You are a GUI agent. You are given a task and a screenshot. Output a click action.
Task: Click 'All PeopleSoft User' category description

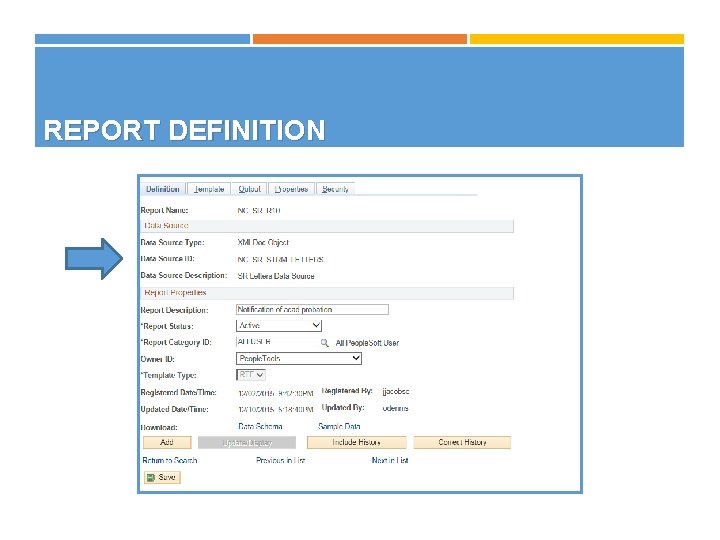coord(367,343)
